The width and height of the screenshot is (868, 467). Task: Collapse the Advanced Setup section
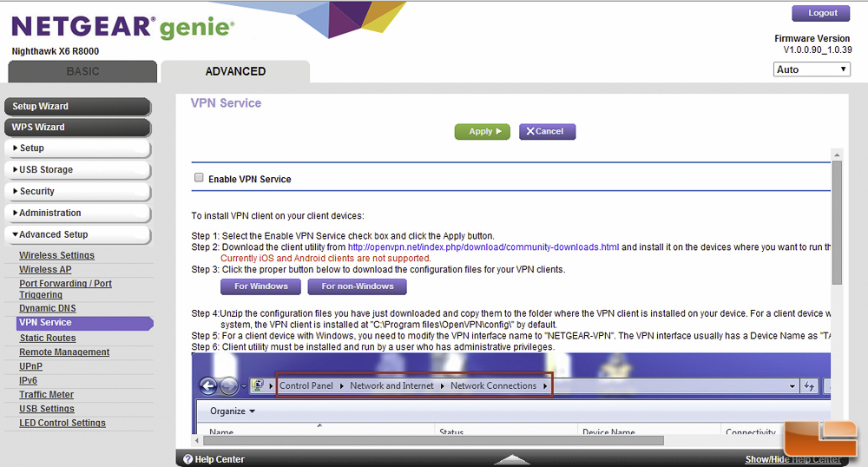[77, 234]
